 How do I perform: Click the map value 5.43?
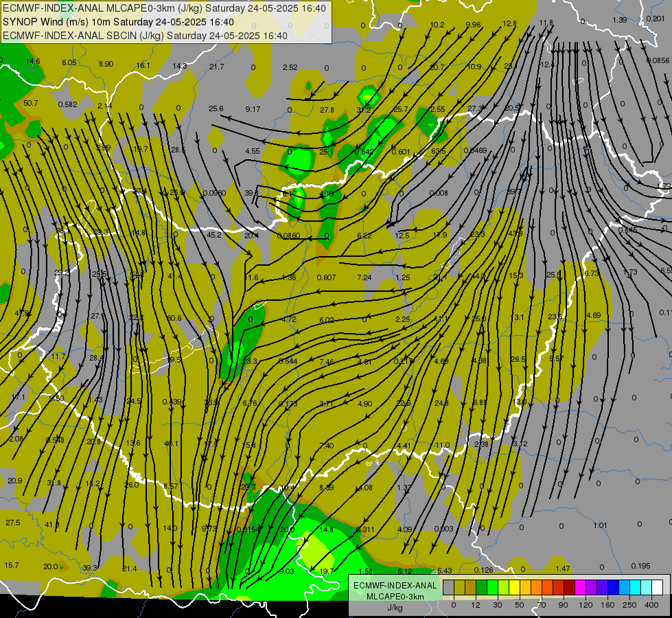coord(444,571)
